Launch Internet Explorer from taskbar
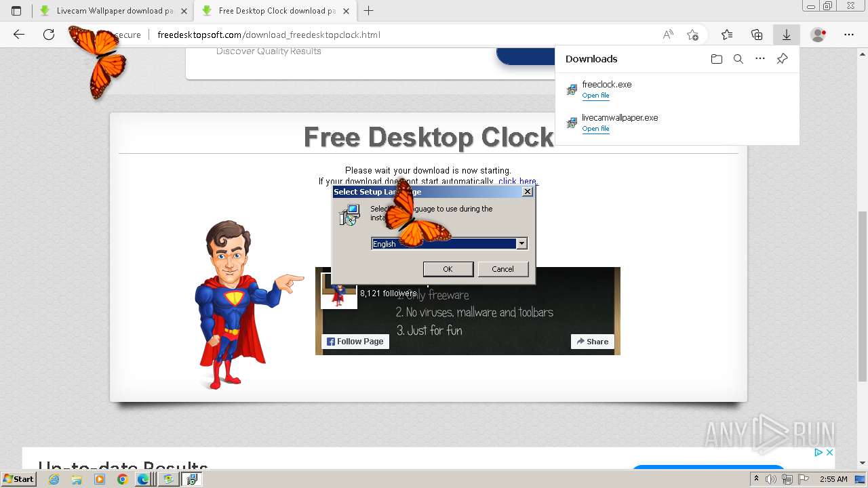This screenshot has width=868, height=488. [54, 479]
